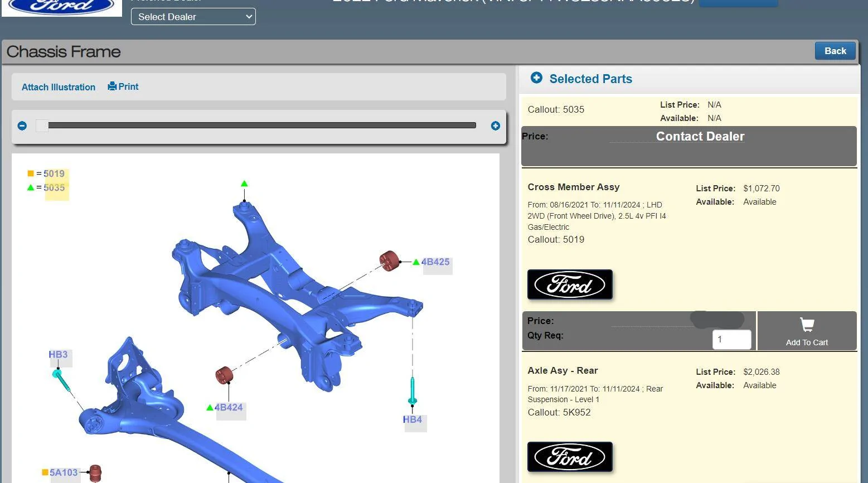This screenshot has height=483, width=868.
Task: Click Ford badge under Cross Member Assy
Action: pos(570,284)
